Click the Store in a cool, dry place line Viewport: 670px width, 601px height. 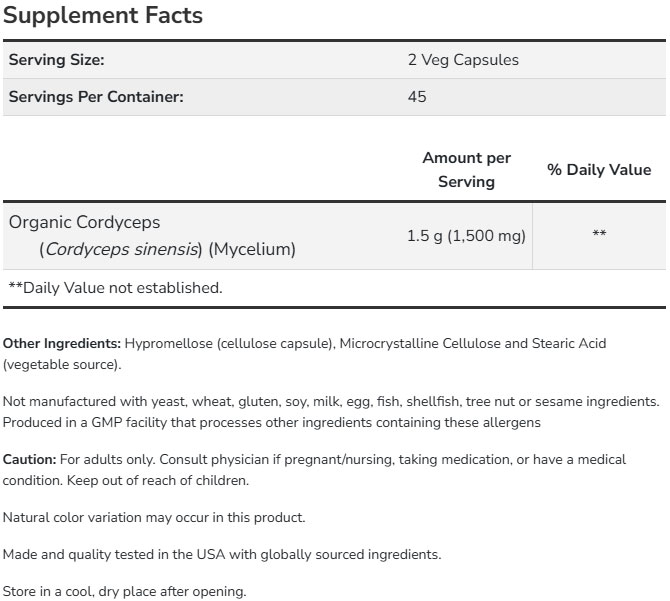click(124, 591)
